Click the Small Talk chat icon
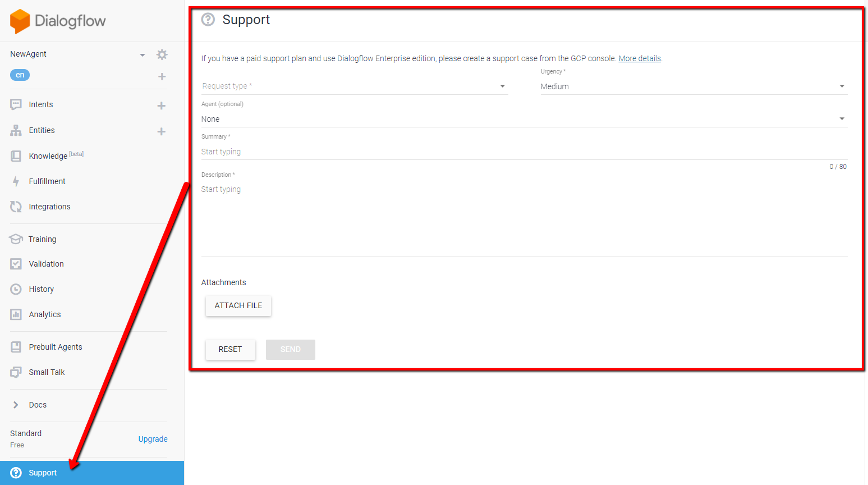Viewport: 868px width, 485px height. (16, 372)
